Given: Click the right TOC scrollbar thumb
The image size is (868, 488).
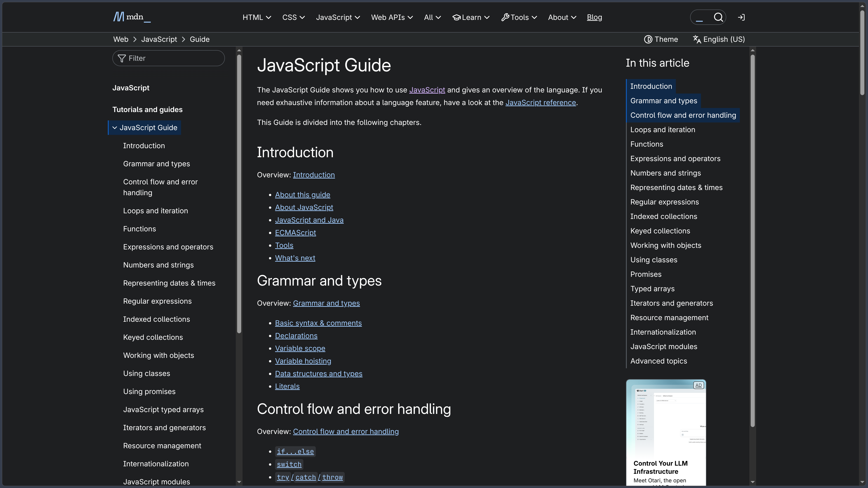Looking at the screenshot, I should [753, 241].
